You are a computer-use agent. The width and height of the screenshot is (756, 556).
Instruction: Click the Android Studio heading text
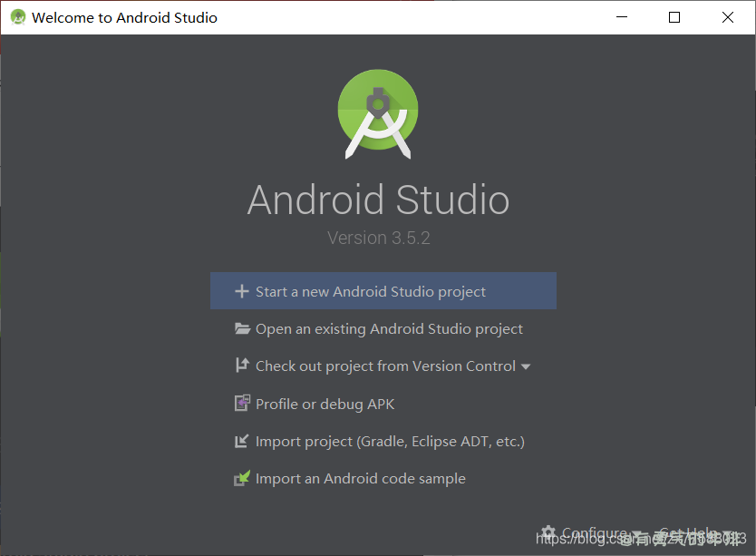pos(379,199)
